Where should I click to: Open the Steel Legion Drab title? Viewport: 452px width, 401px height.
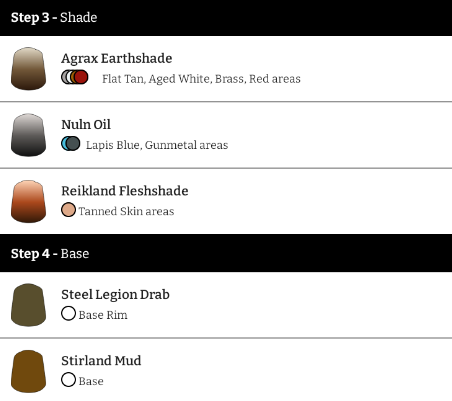(x=115, y=295)
